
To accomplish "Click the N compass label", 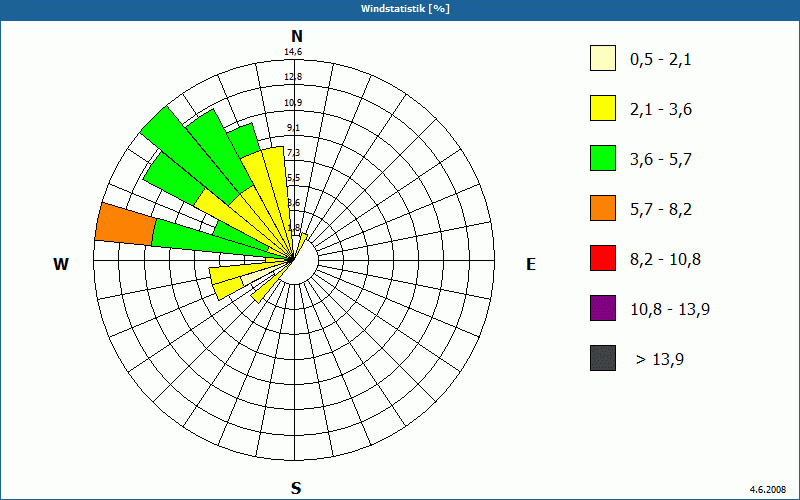I will 297,36.
